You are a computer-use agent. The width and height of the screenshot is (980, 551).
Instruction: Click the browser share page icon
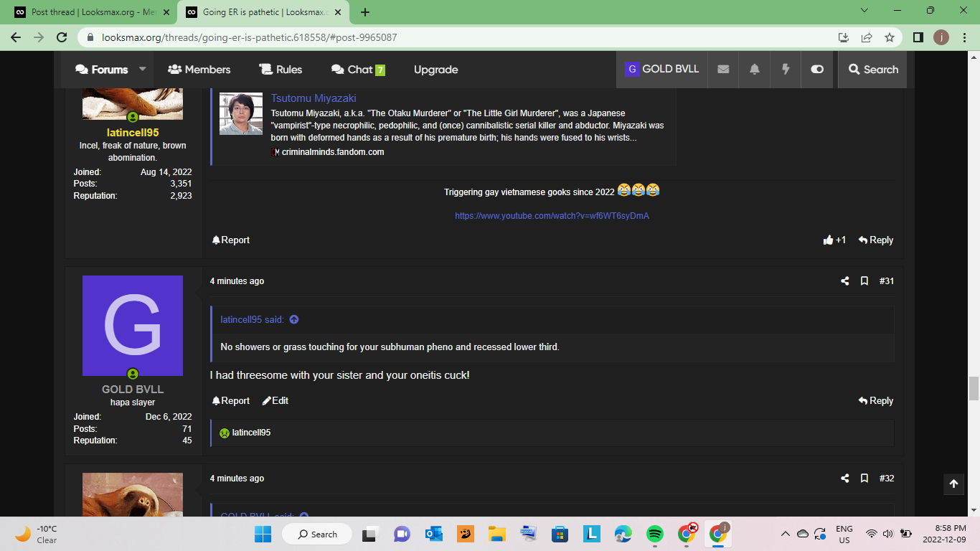(867, 37)
